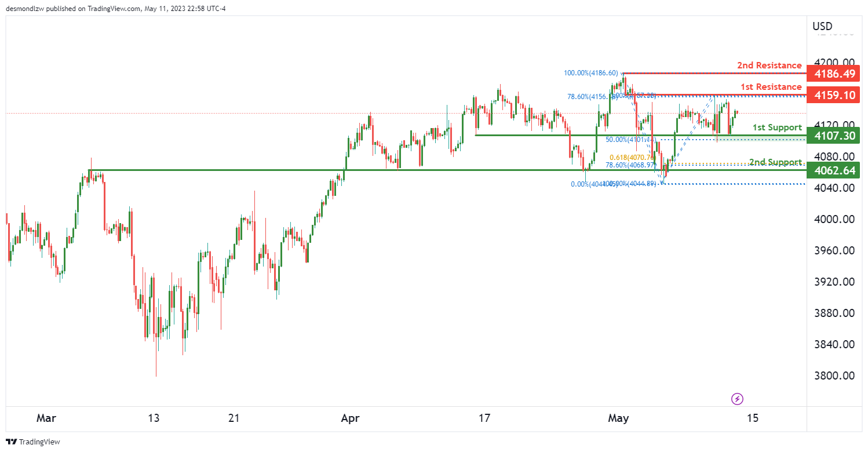Click the red 4186.49 price tag

pos(834,74)
